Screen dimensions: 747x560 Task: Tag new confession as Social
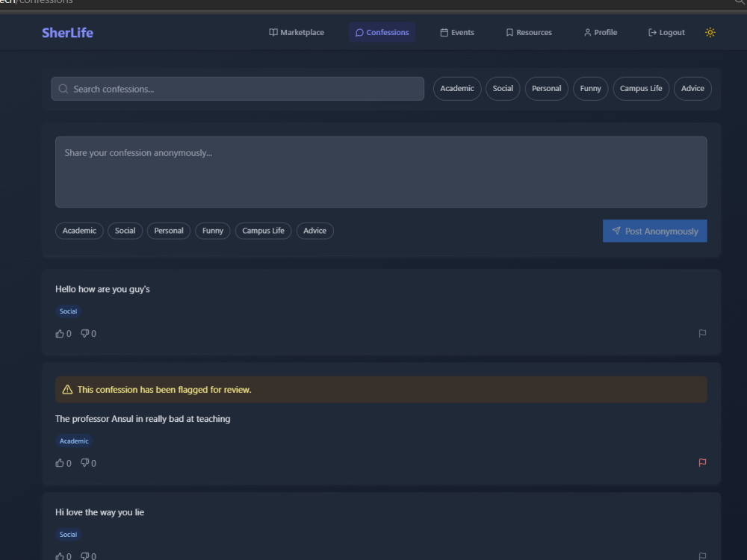coord(125,231)
